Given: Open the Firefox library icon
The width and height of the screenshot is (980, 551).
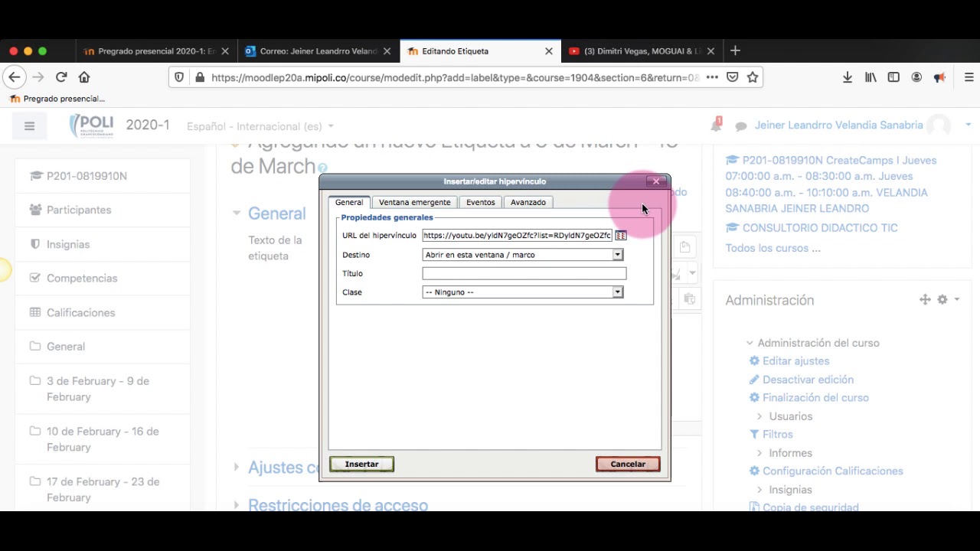Looking at the screenshot, I should [871, 77].
